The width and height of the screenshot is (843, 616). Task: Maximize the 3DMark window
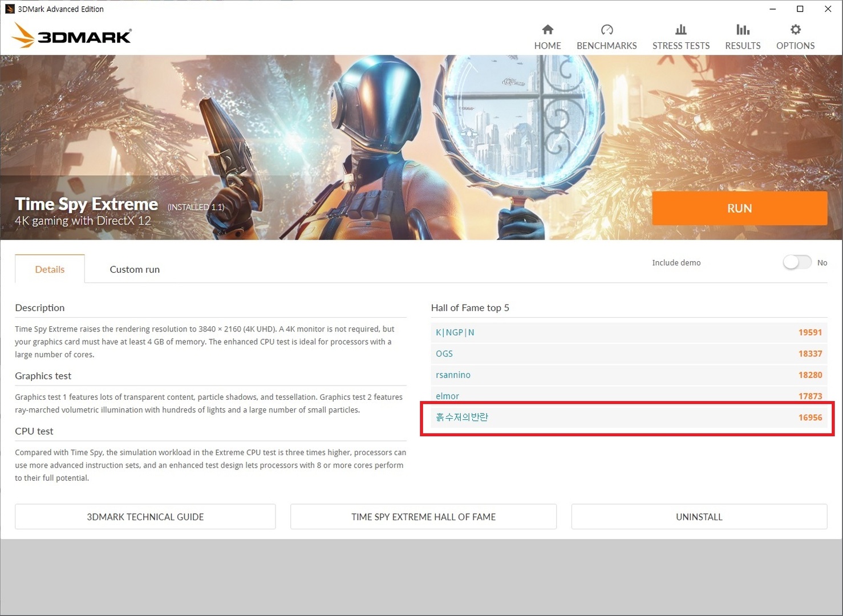click(x=800, y=9)
